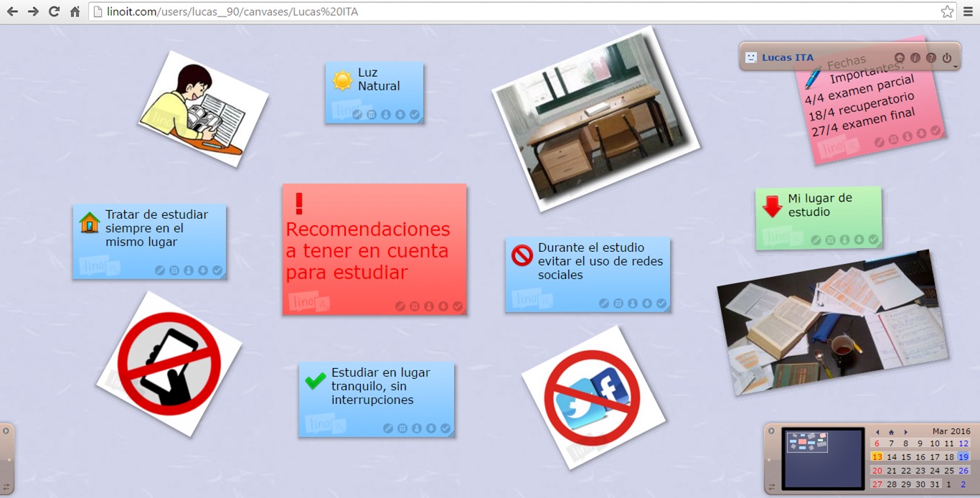The height and width of the screenshot is (498, 980).
Task: Set a due date on the Luz Natural sticky
Action: point(372,115)
